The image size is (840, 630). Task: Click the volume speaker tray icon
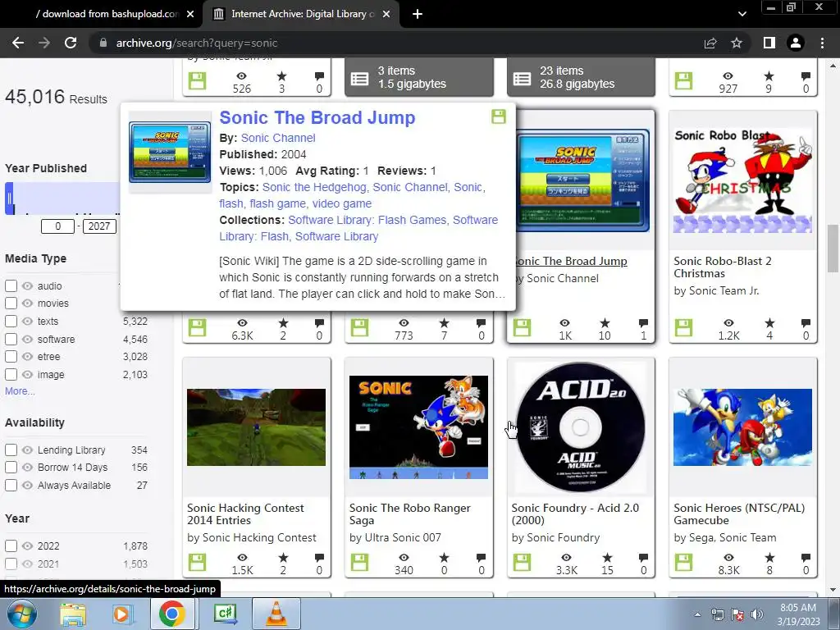(757, 614)
